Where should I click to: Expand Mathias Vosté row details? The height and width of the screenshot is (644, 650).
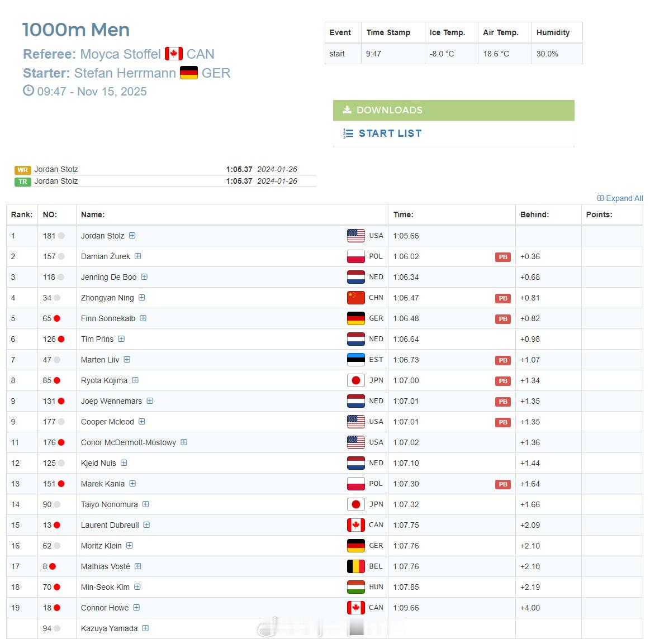[x=138, y=566]
